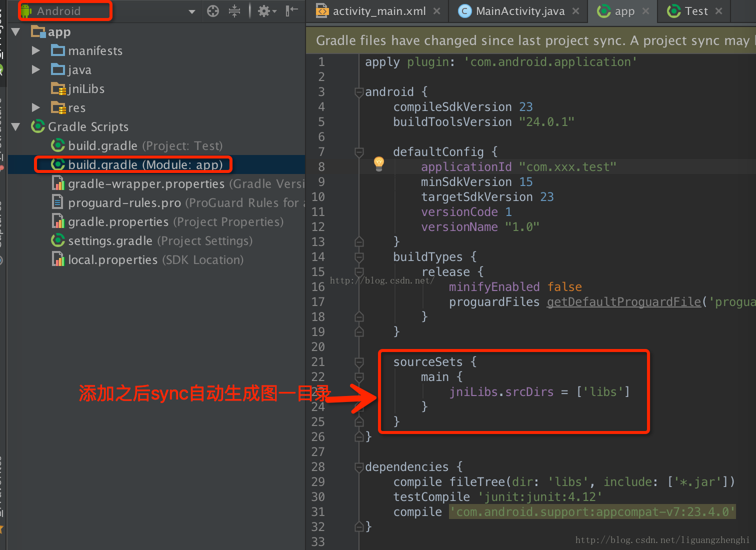Screen dimensions: 756x550
Task: Click the Gradle files changed sync notification
Action: [x=531, y=40]
